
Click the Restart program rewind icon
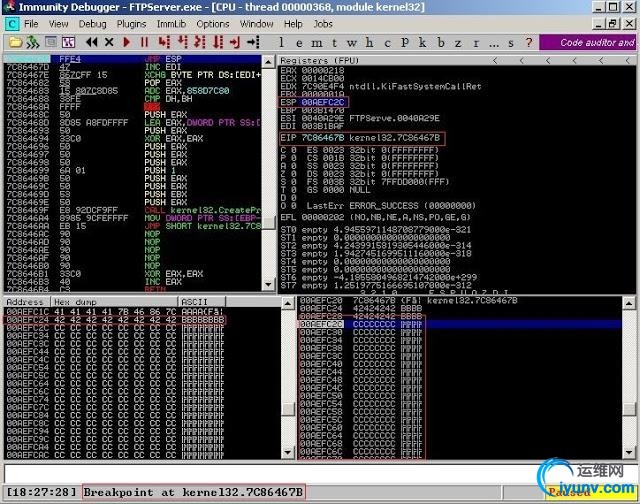(x=91, y=42)
